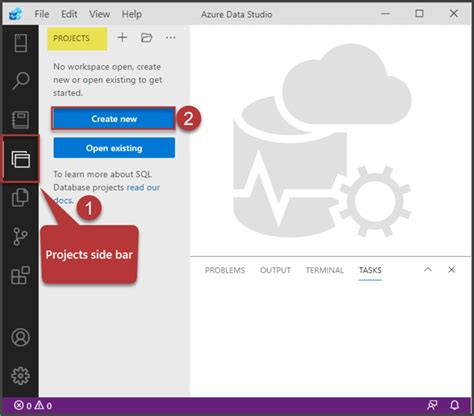Open the Extensions view icon
This screenshot has height=416, width=474.
(20, 275)
